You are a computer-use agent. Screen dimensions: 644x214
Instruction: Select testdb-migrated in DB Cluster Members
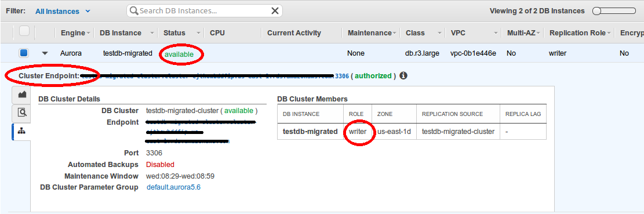pyautogui.click(x=310, y=132)
